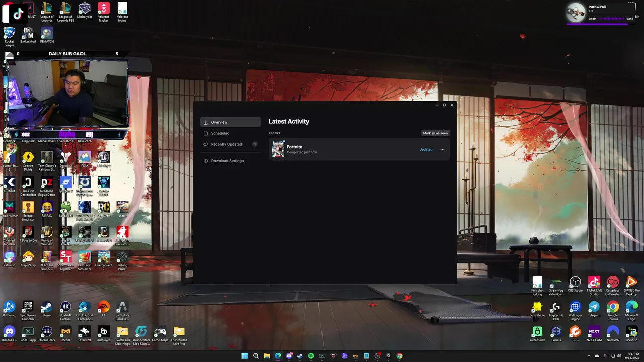The height and width of the screenshot is (362, 644).
Task: Select Scheduled in the sidebar
Action: pos(230,133)
